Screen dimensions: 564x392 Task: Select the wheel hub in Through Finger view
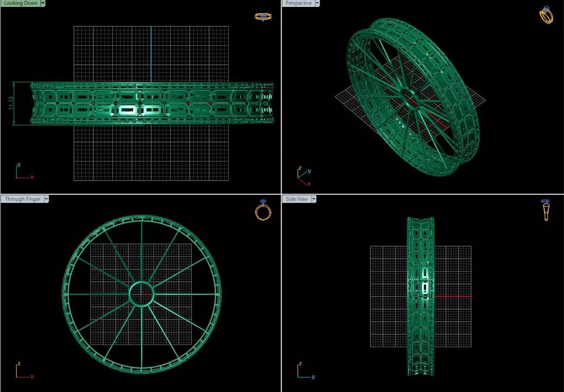(141, 294)
